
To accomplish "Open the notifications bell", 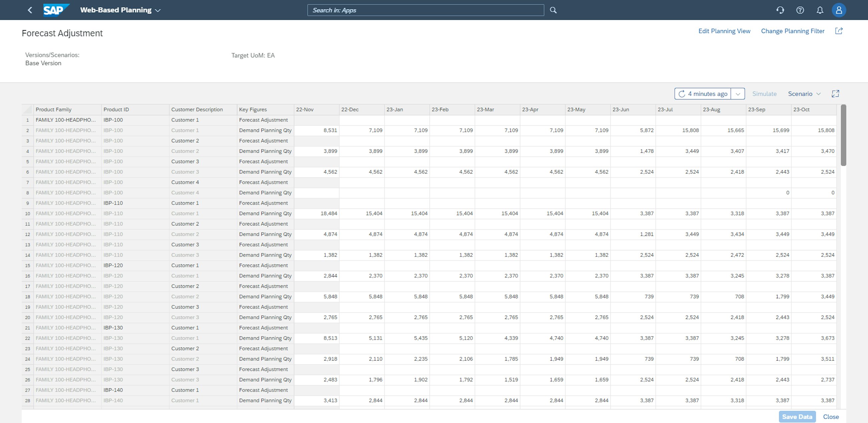I will (820, 10).
